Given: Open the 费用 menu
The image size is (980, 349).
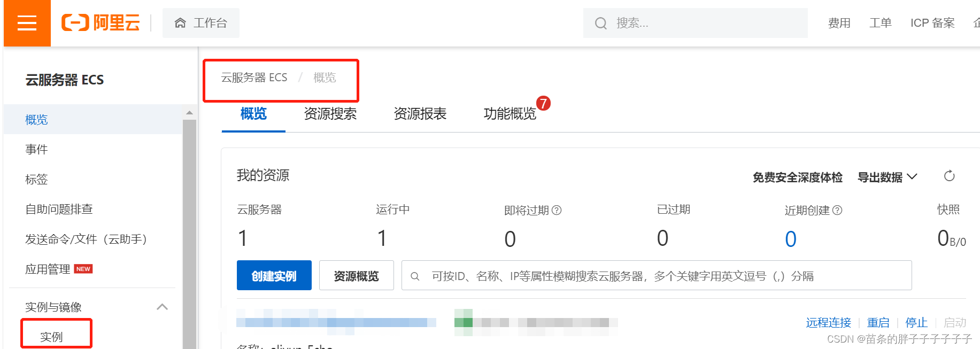Looking at the screenshot, I should [839, 23].
